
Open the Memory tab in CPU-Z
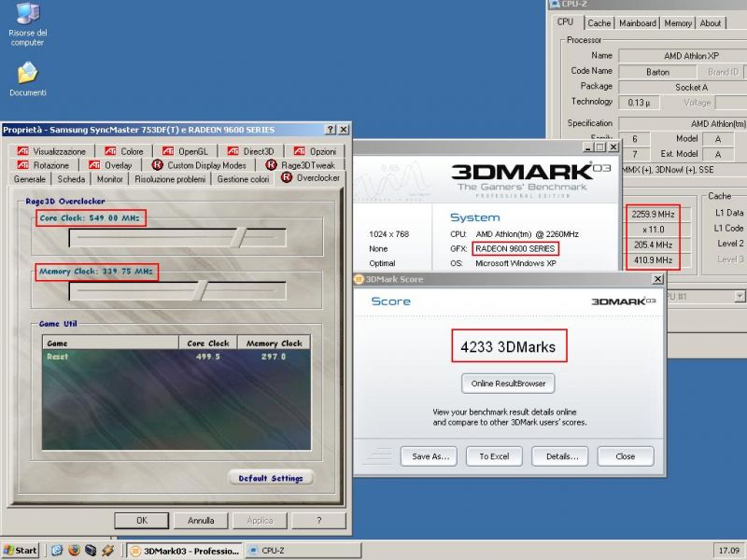point(678,22)
